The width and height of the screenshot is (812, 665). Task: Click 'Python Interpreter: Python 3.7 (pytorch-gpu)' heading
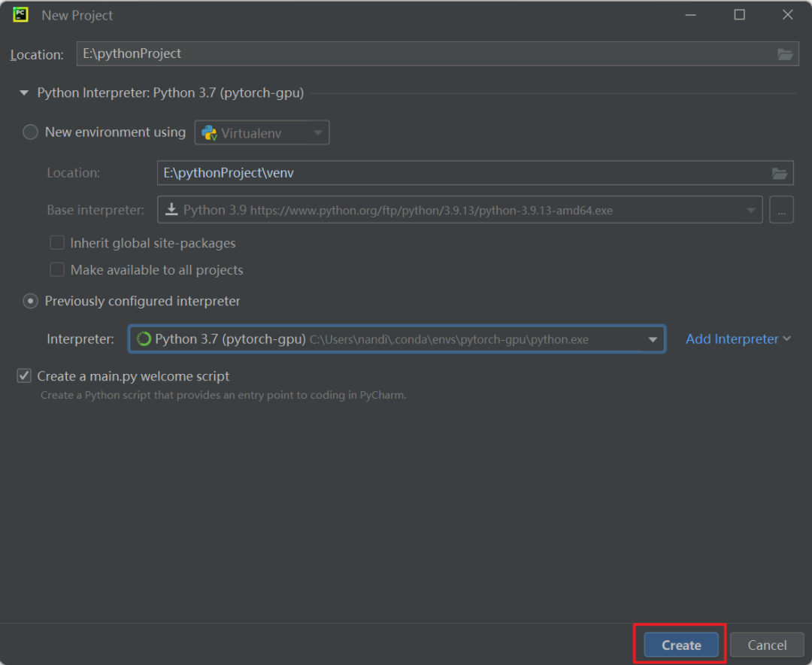(171, 93)
